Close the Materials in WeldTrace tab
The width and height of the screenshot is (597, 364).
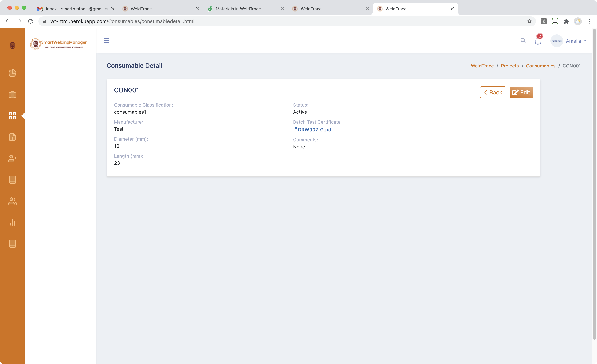click(x=282, y=9)
